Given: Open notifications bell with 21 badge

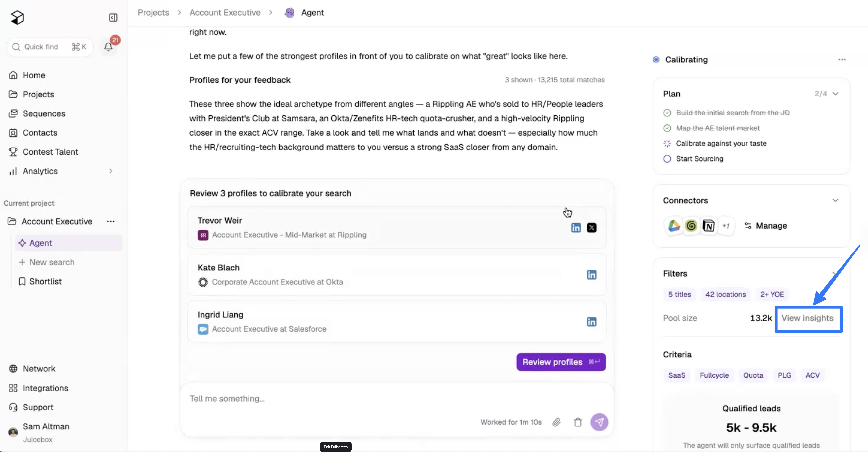Looking at the screenshot, I should pyautogui.click(x=108, y=46).
